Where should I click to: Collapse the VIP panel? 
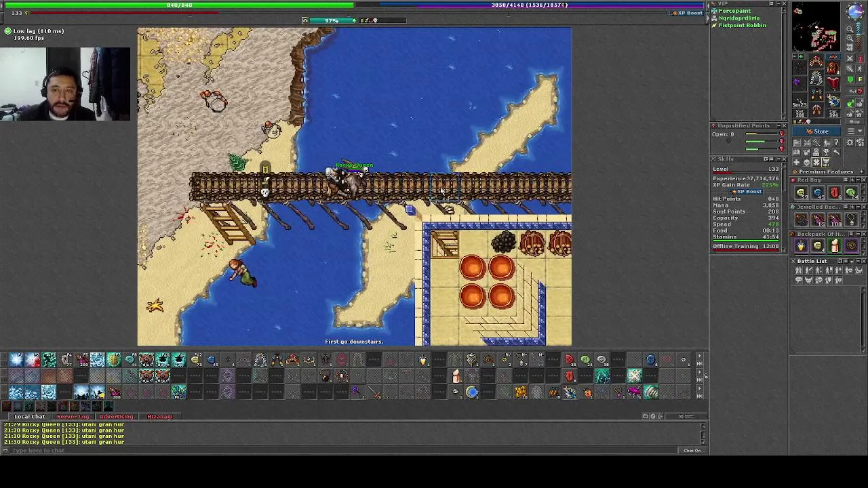(x=778, y=3)
